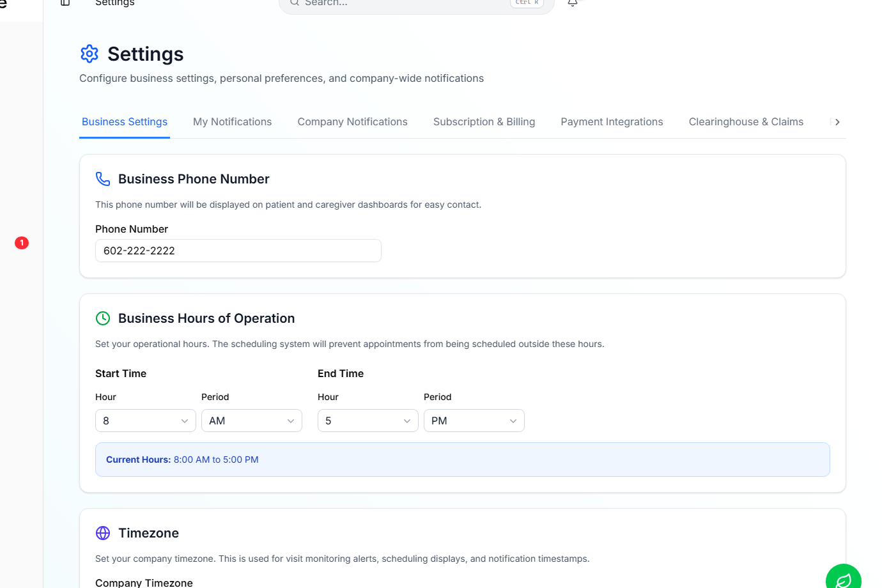
Task: Open the Company Notifications tab
Action: [x=353, y=121]
